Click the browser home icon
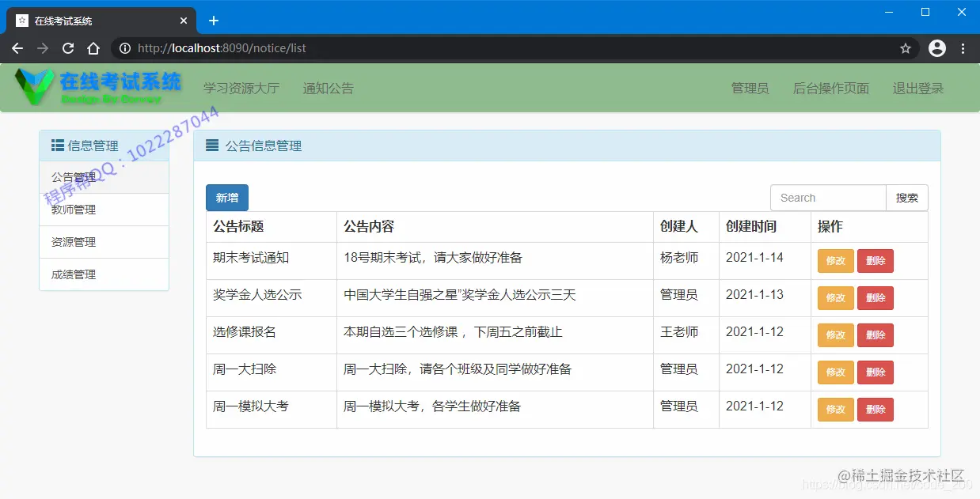Image resolution: width=980 pixels, height=499 pixels. (94, 48)
